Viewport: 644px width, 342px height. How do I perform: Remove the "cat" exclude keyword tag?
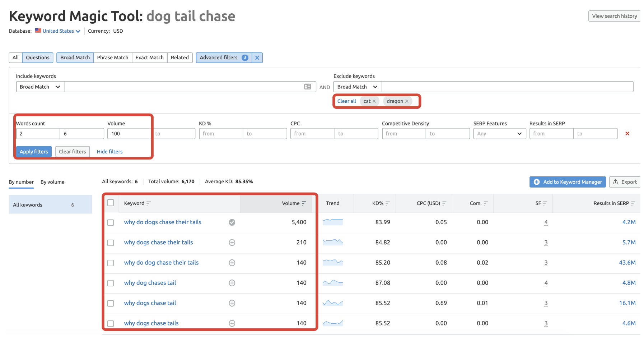click(375, 101)
